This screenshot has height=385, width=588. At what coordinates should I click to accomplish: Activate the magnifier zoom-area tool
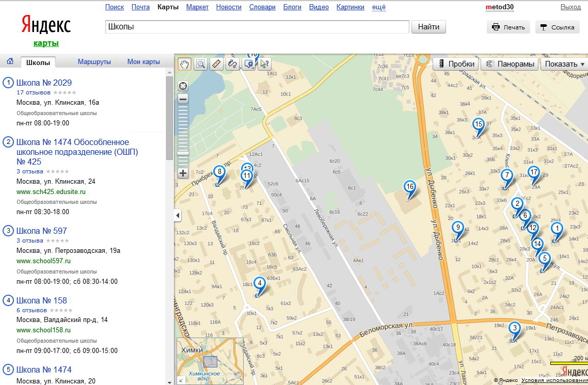click(x=200, y=64)
